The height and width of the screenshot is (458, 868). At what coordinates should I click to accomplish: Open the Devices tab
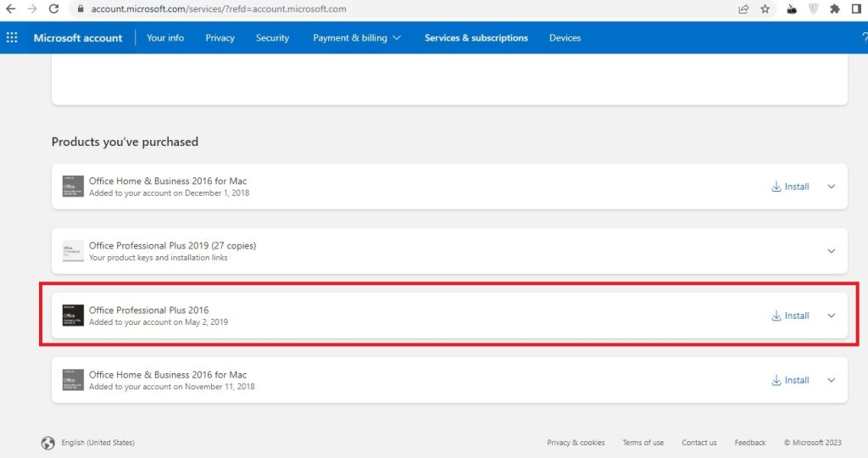pos(565,37)
